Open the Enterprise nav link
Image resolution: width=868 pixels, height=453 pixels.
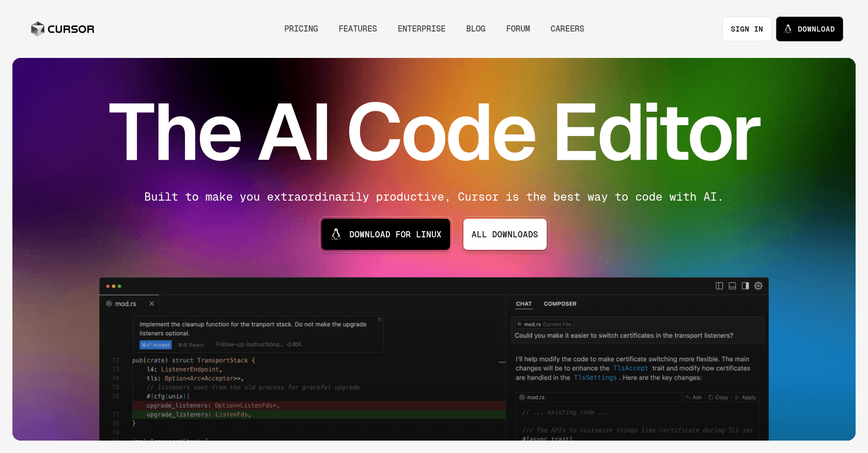click(421, 29)
